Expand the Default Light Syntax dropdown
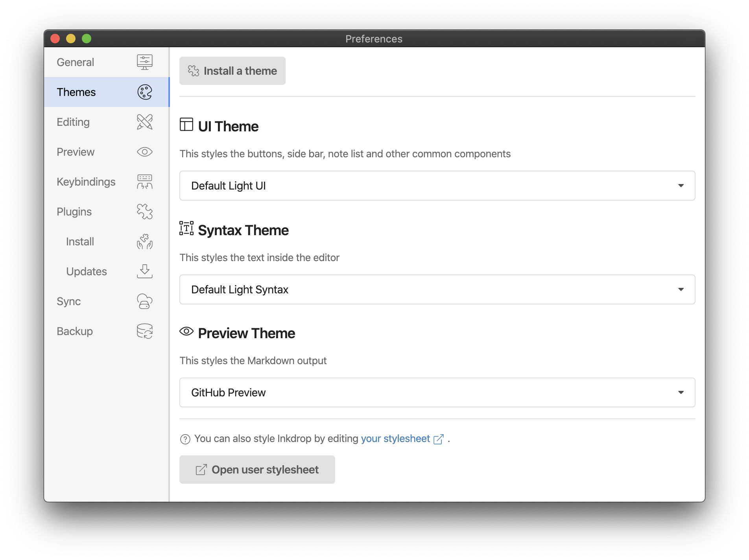The image size is (749, 560). [x=437, y=289]
